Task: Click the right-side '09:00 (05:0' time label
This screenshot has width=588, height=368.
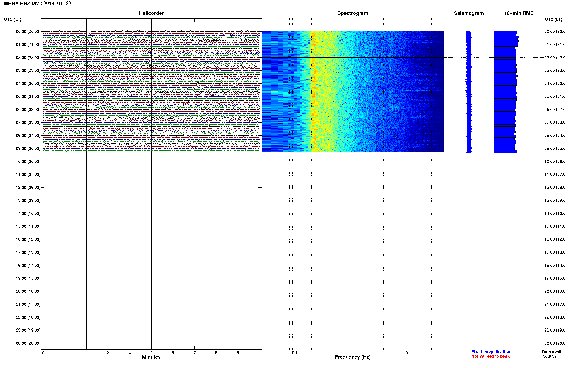Action: (555, 148)
